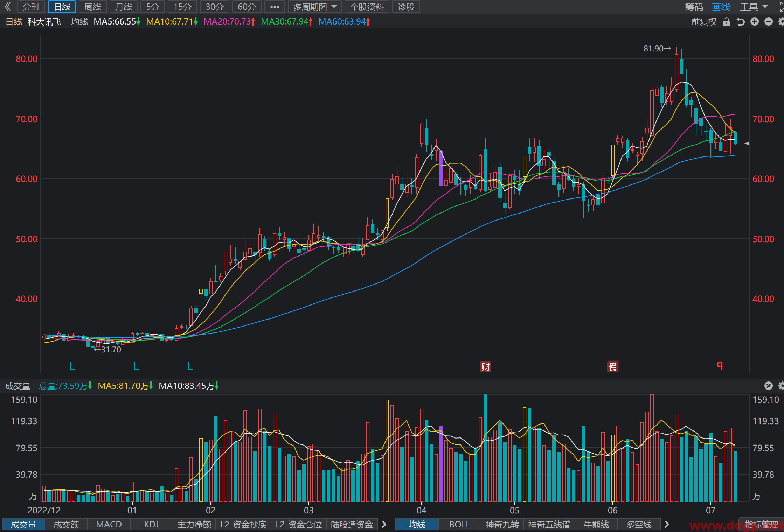This screenshot has height=532, width=784.
Task: Toggle the 筹码 chip distribution panel
Action: pos(694,7)
